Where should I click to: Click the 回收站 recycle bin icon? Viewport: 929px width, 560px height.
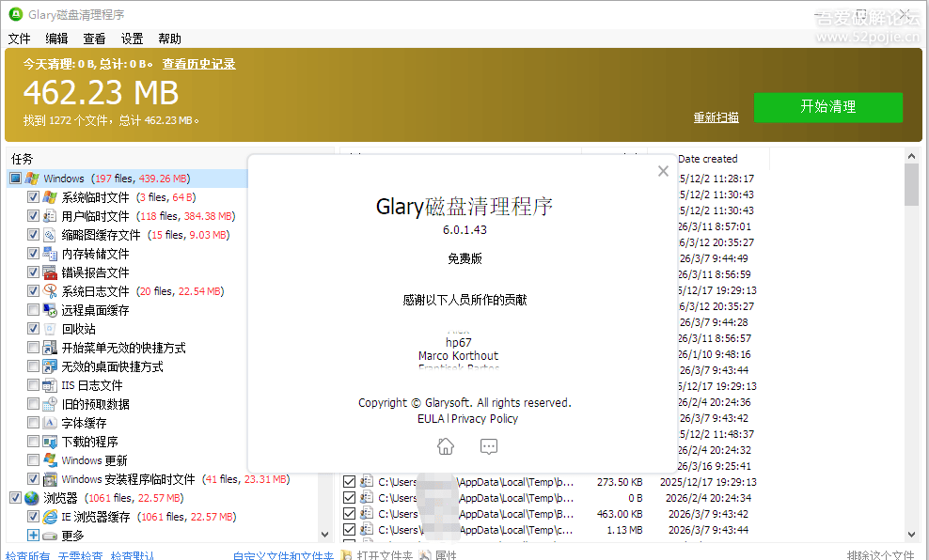50,329
